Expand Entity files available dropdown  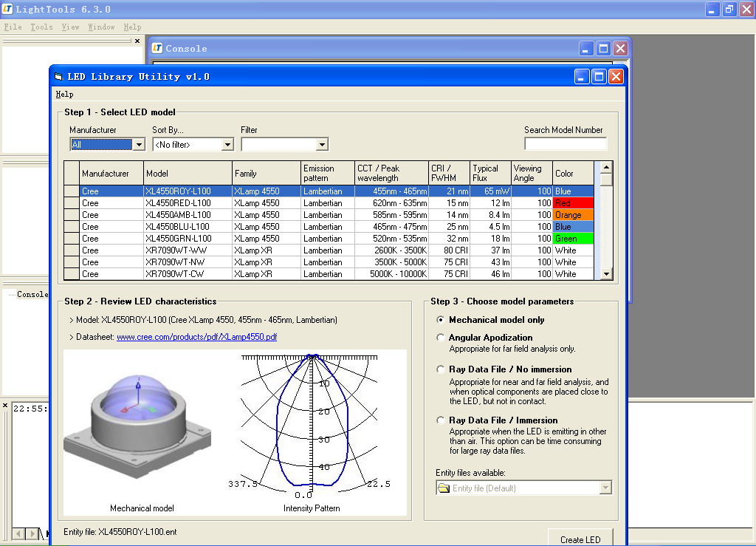pos(605,488)
